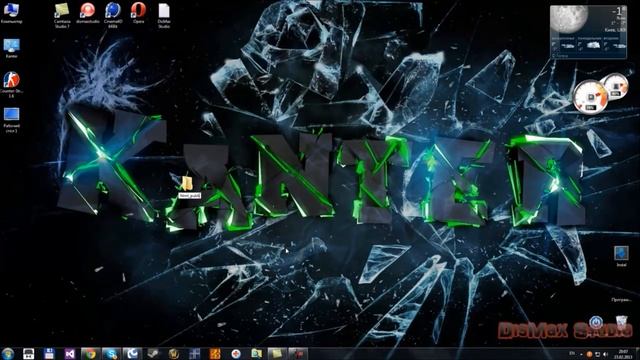Click the white calendar-like taskbar icon
Viewport: 640px width, 360px height.
click(x=29, y=353)
